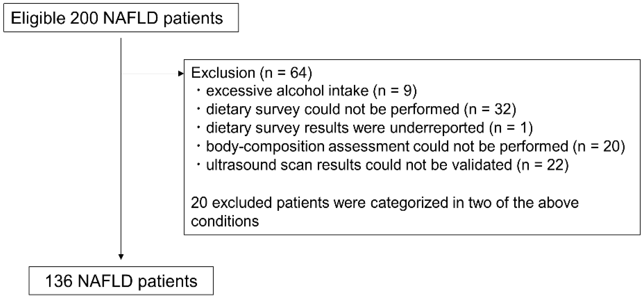Click the "(n = 32)" count
Screen dimensions: 644x299
[490, 109]
